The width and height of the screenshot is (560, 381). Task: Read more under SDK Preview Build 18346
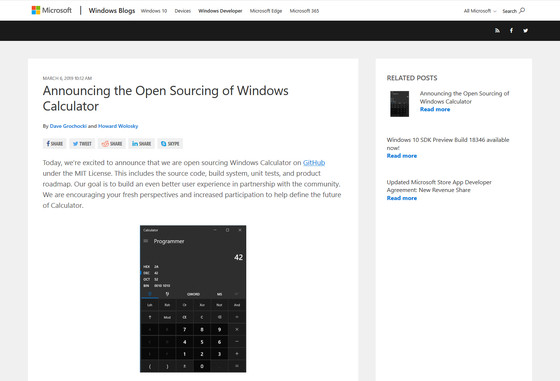[x=401, y=156]
